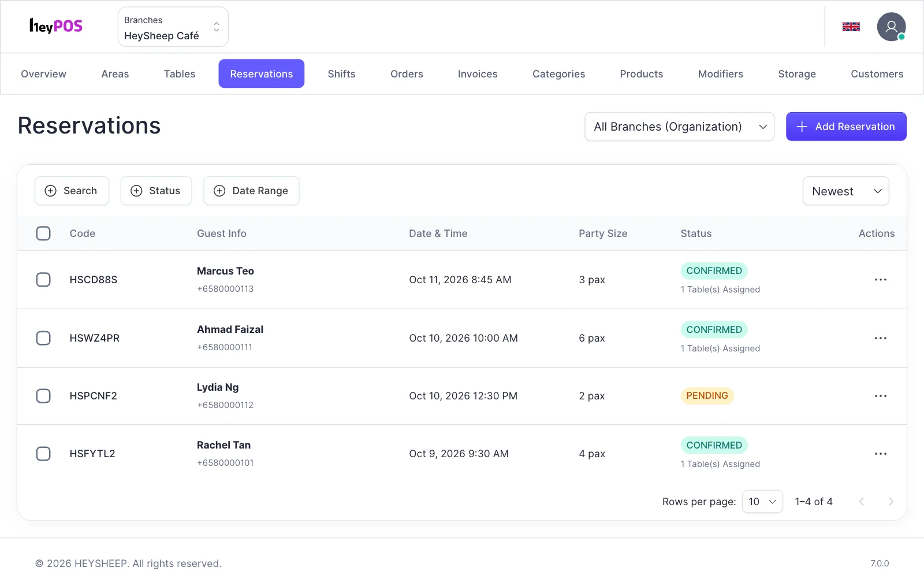
Task: Click the Add Reservation button
Action: [846, 127]
